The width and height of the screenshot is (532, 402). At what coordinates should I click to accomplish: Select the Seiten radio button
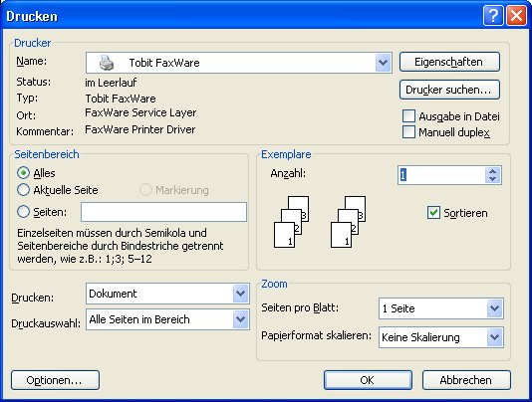pyautogui.click(x=23, y=212)
